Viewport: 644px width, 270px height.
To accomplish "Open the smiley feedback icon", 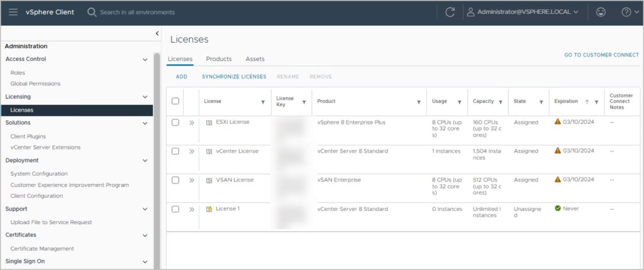I will 600,12.
